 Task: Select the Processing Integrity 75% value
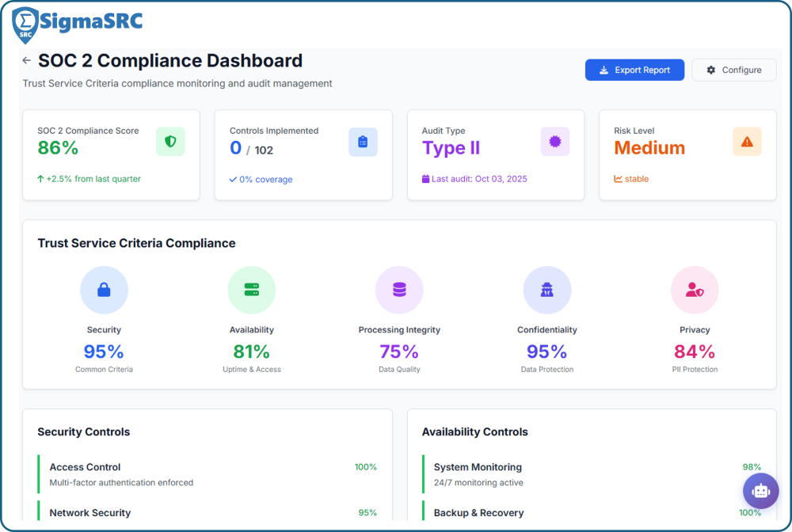(x=399, y=351)
